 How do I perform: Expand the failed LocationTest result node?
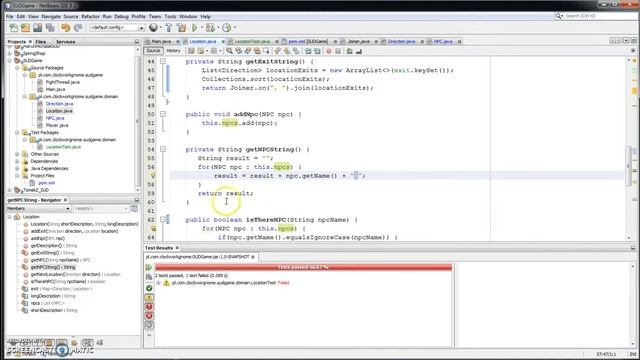click(x=158, y=283)
